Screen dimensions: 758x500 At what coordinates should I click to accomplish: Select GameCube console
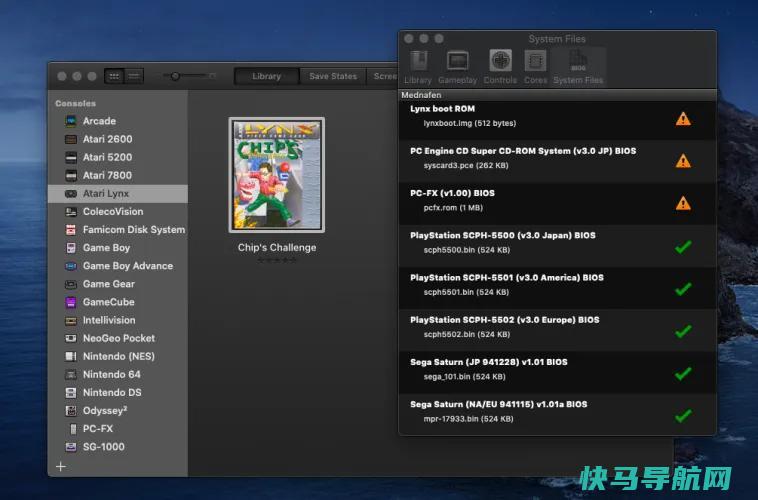pos(117,302)
